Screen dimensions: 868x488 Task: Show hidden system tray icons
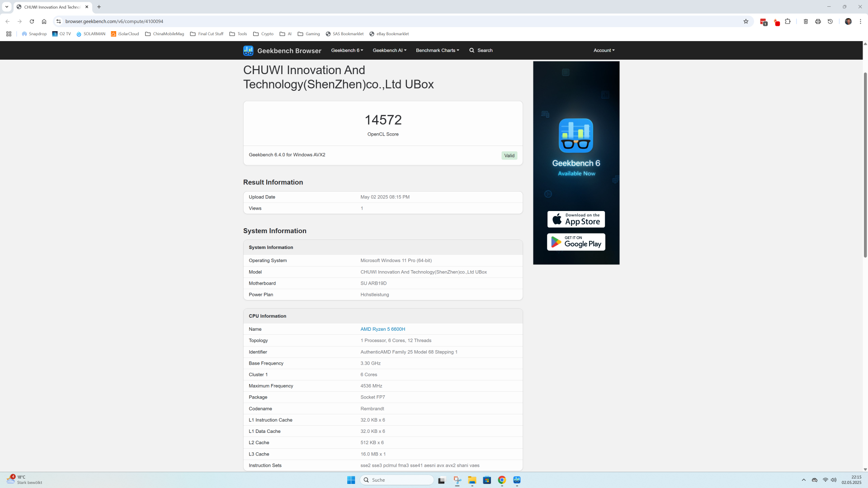click(804, 480)
